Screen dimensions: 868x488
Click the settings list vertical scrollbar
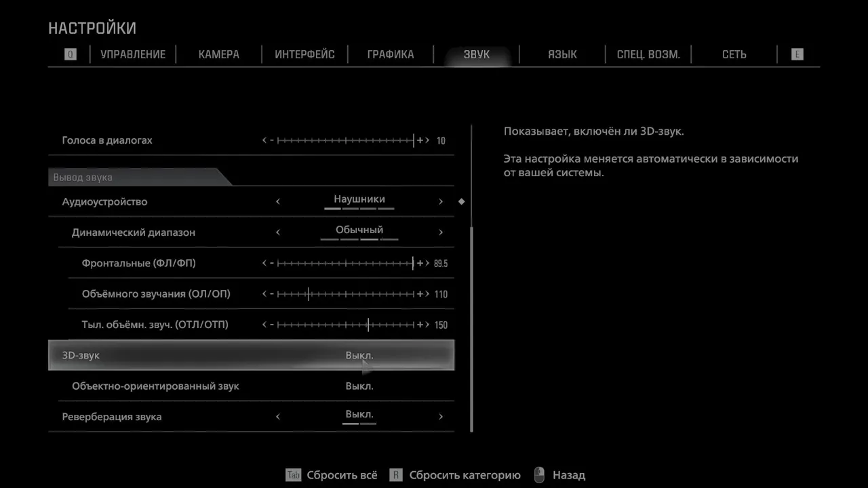tap(471, 329)
